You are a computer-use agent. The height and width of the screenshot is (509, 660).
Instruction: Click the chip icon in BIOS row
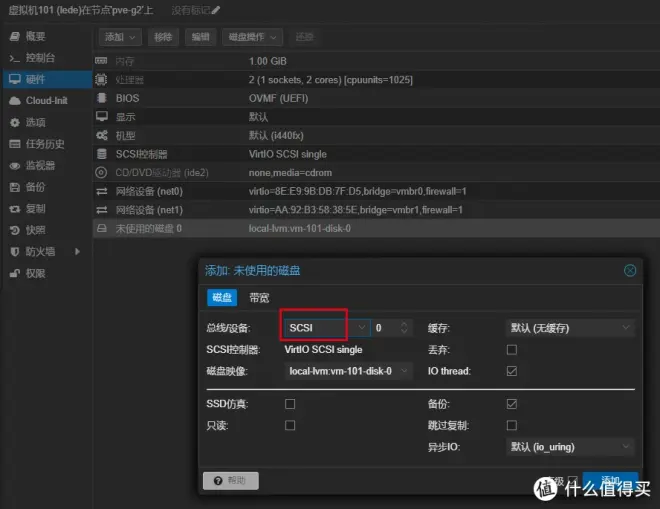101,98
